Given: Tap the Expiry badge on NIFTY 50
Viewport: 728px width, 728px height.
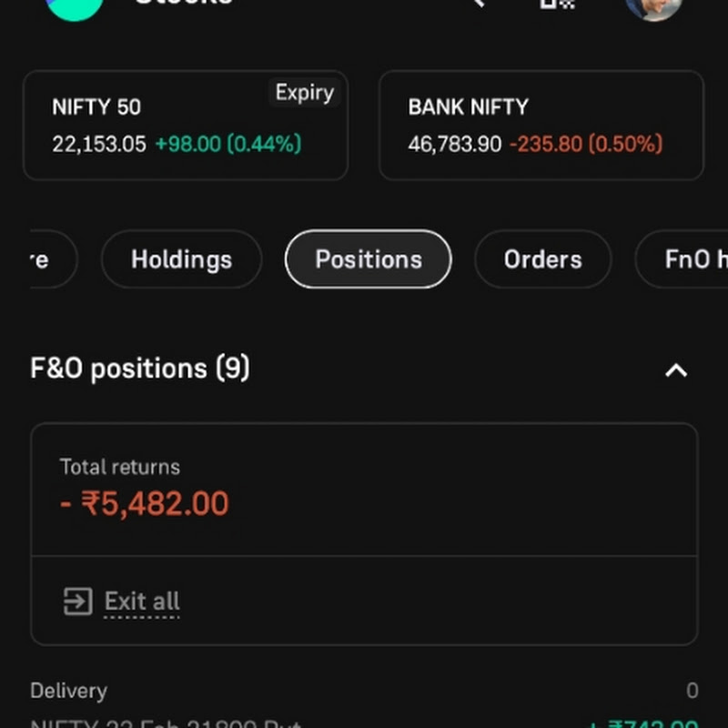Looking at the screenshot, I should [x=304, y=93].
